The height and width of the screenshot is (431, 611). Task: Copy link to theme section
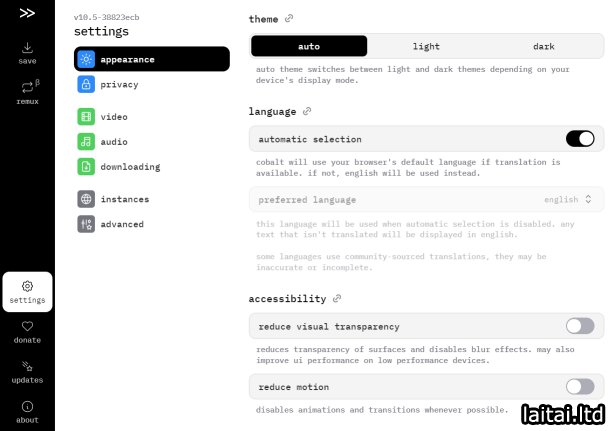(289, 19)
